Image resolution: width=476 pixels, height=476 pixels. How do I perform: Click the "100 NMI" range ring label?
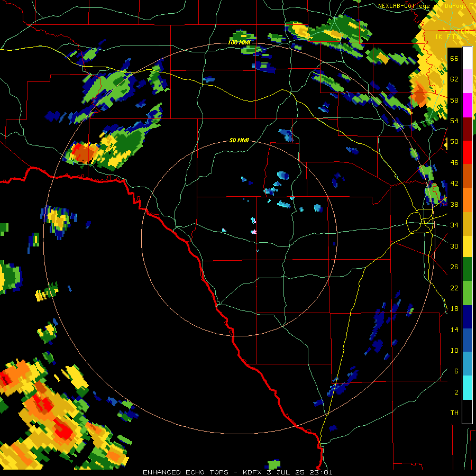(239, 42)
